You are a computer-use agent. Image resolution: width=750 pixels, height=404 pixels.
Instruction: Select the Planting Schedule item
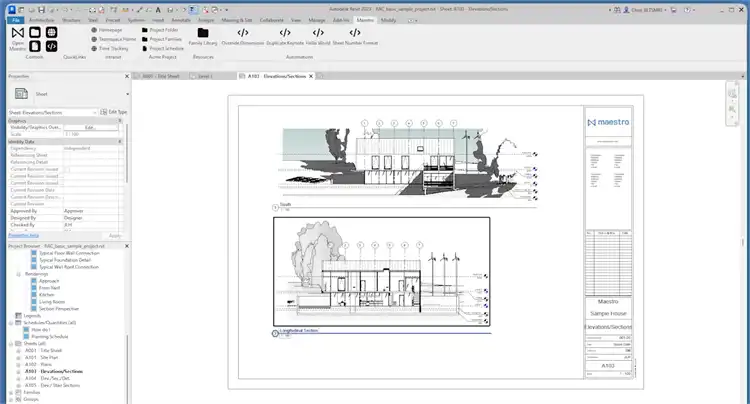pyautogui.click(x=50, y=337)
